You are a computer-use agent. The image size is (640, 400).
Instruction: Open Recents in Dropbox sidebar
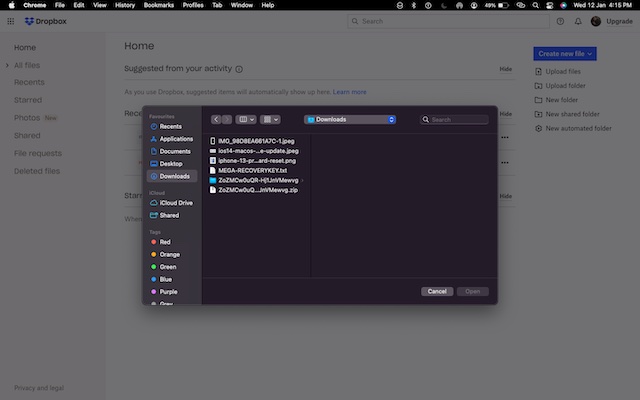point(29,82)
